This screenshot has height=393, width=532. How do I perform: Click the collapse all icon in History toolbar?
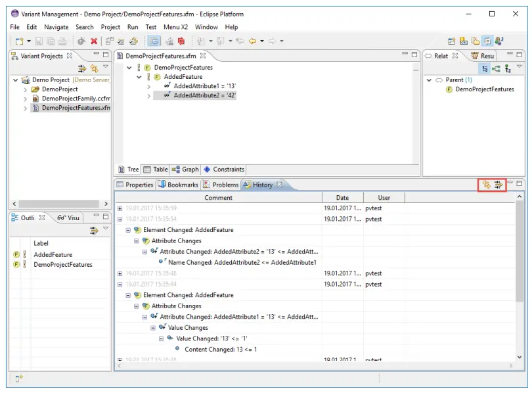point(499,185)
